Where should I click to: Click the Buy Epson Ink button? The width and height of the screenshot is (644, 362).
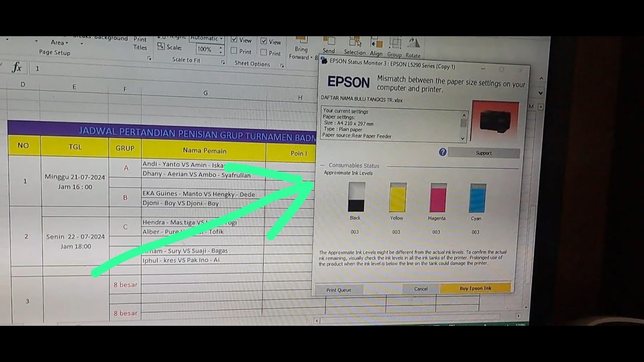click(475, 288)
